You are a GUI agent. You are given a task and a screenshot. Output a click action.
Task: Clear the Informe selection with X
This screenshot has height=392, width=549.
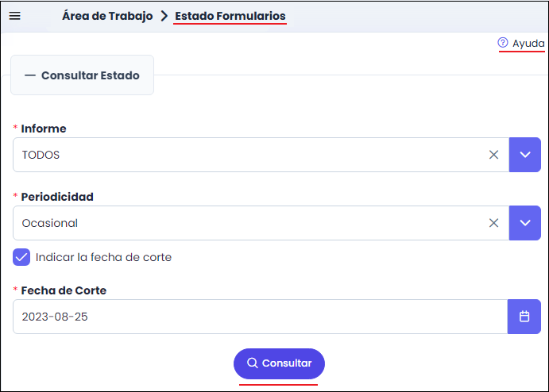tap(493, 155)
